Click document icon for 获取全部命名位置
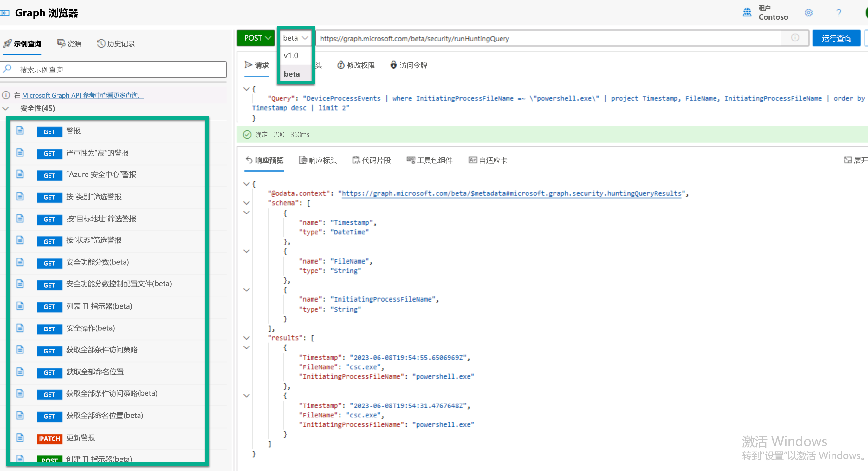Image resolution: width=868 pixels, height=471 pixels. 20,372
